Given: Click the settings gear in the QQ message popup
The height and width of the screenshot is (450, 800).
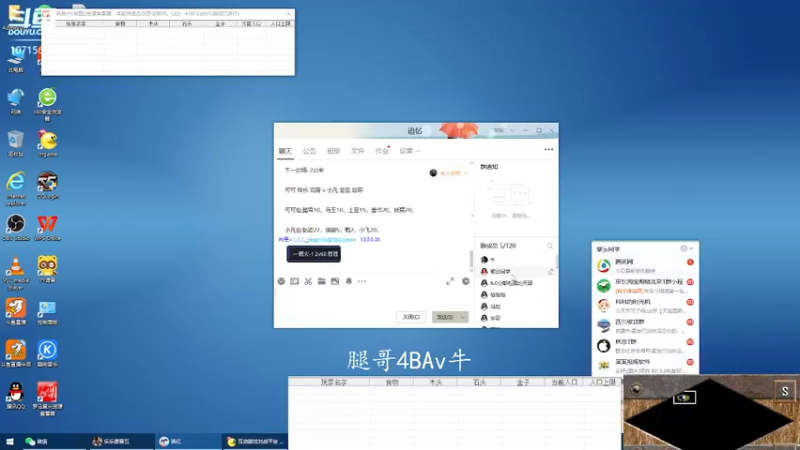Looking at the screenshot, I should [x=684, y=248].
